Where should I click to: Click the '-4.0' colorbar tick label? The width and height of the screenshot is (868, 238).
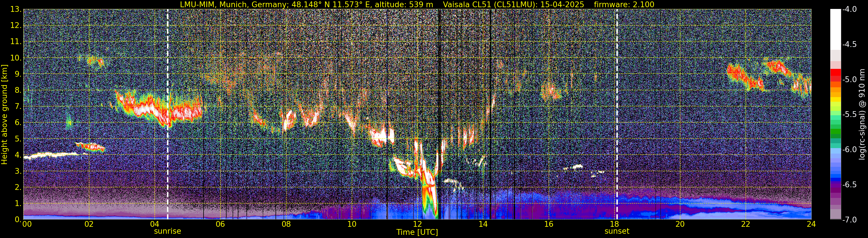[x=850, y=10]
